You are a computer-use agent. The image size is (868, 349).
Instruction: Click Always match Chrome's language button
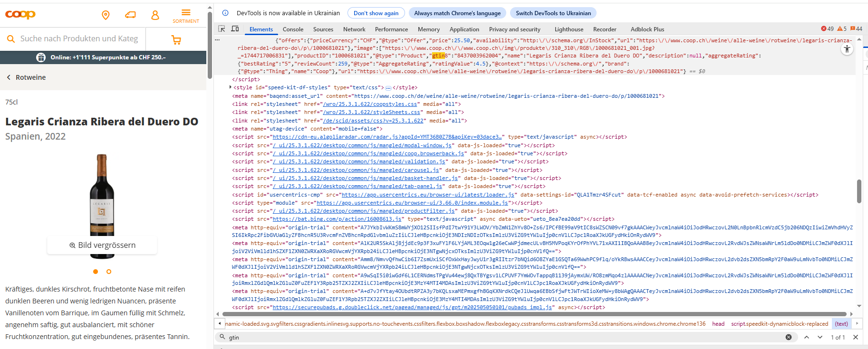pyautogui.click(x=457, y=13)
